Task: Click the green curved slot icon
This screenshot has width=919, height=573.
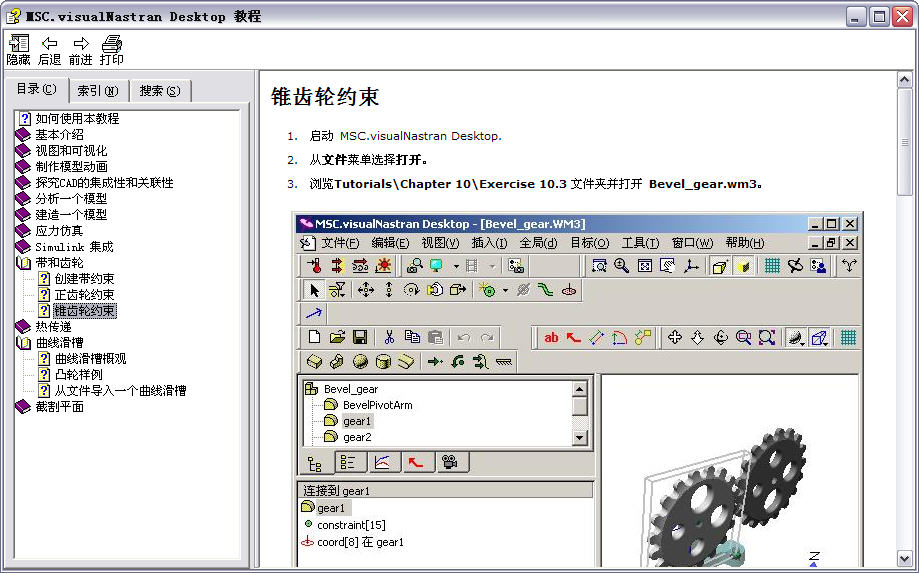Action: 546,290
